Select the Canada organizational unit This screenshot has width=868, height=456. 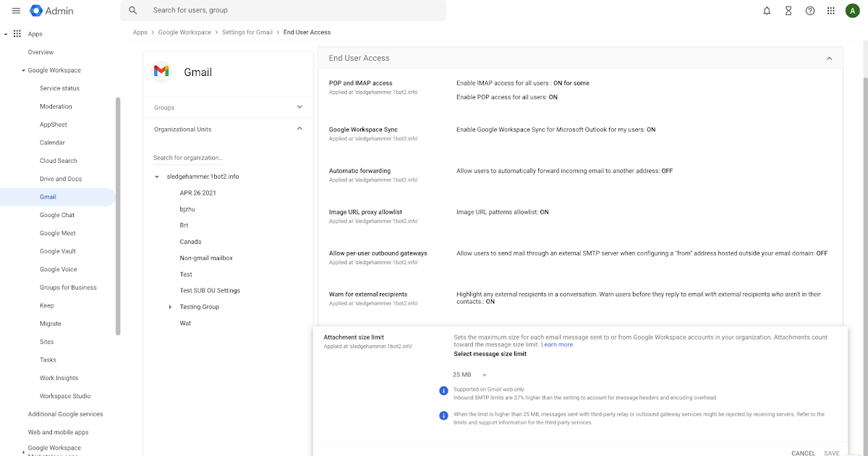[x=190, y=241]
